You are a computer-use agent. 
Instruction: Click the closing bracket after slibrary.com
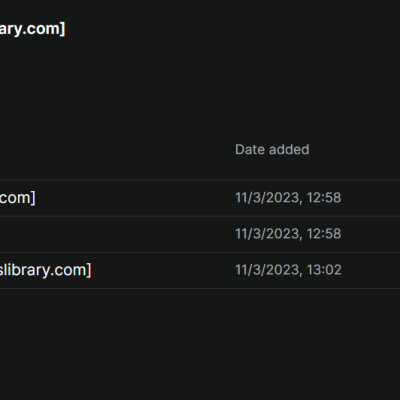click(89, 270)
